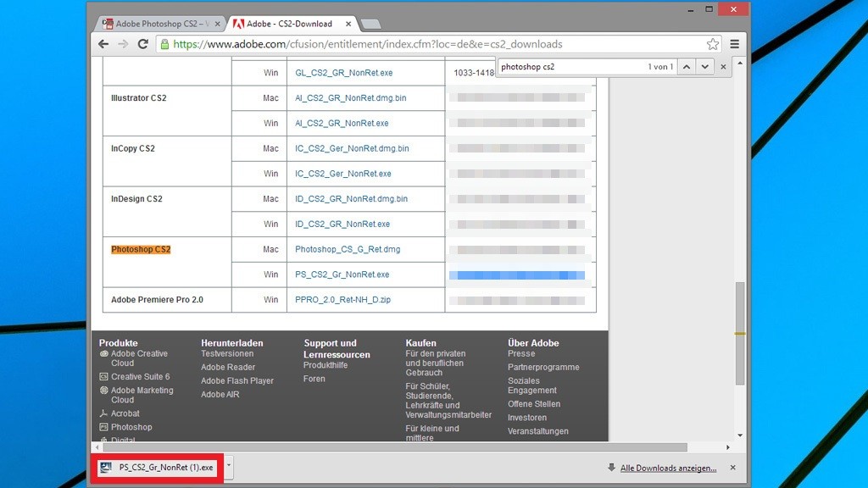Open Partnerprogramme link
Viewport: 868px width, 488px height.
(543, 368)
